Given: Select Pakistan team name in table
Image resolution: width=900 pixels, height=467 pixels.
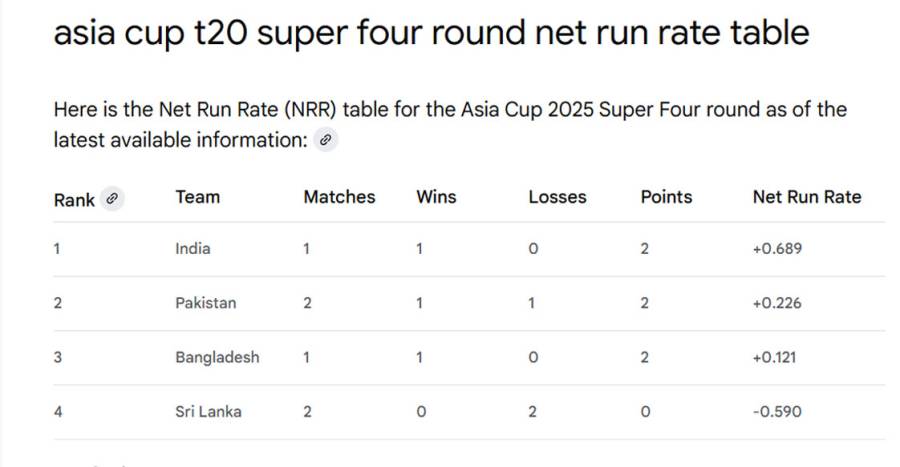Looking at the screenshot, I should click(205, 303).
